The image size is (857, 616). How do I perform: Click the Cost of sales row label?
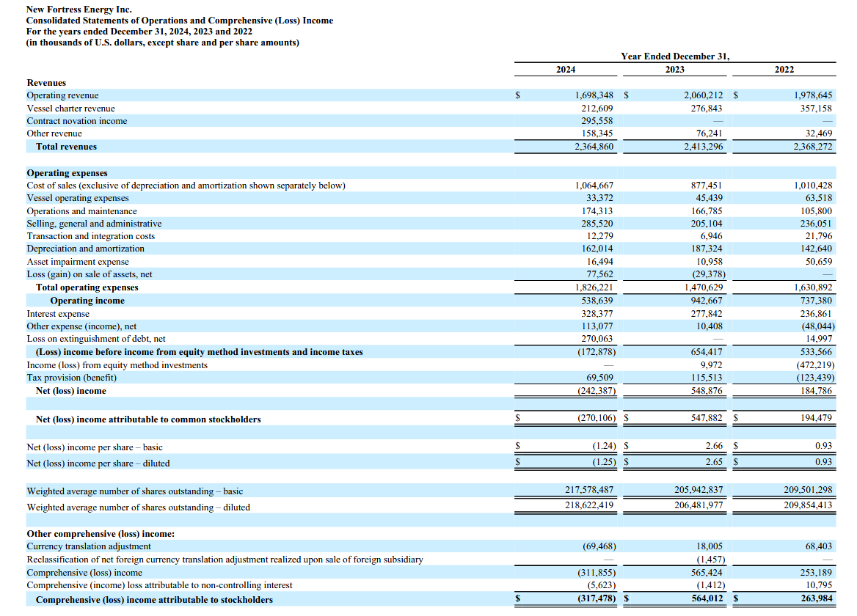(186, 186)
